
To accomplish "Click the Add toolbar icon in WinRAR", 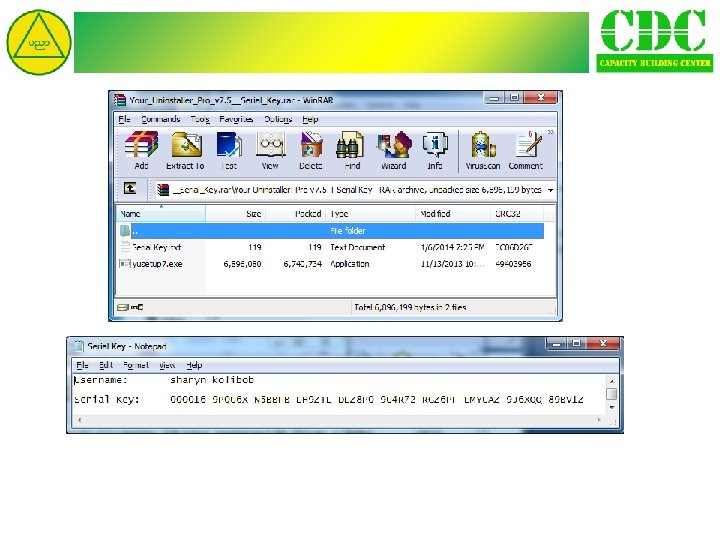I will click(x=141, y=150).
